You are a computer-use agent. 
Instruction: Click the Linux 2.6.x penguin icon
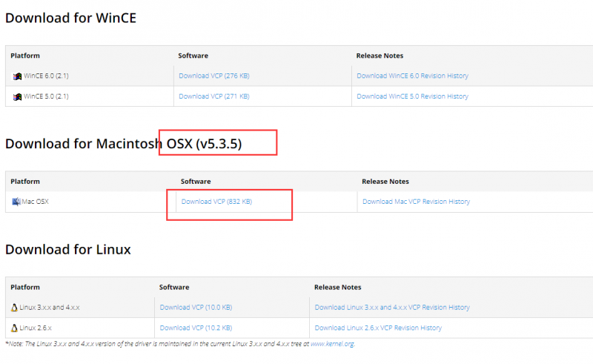point(14,328)
